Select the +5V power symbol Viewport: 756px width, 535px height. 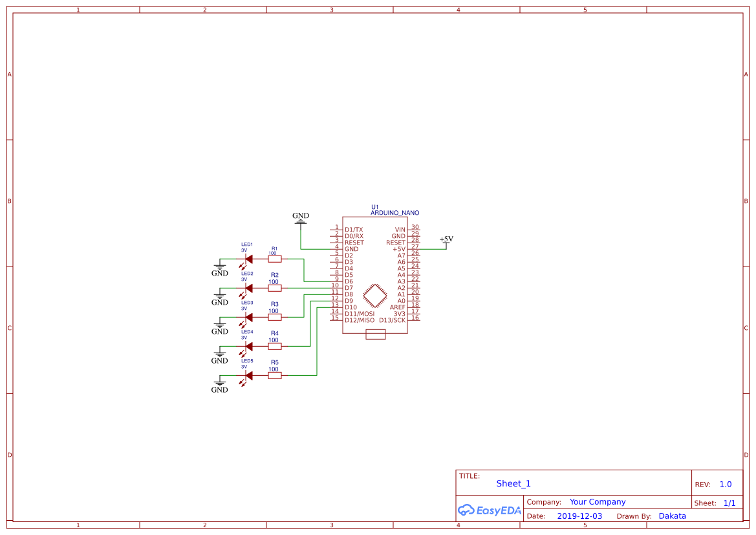point(446,242)
